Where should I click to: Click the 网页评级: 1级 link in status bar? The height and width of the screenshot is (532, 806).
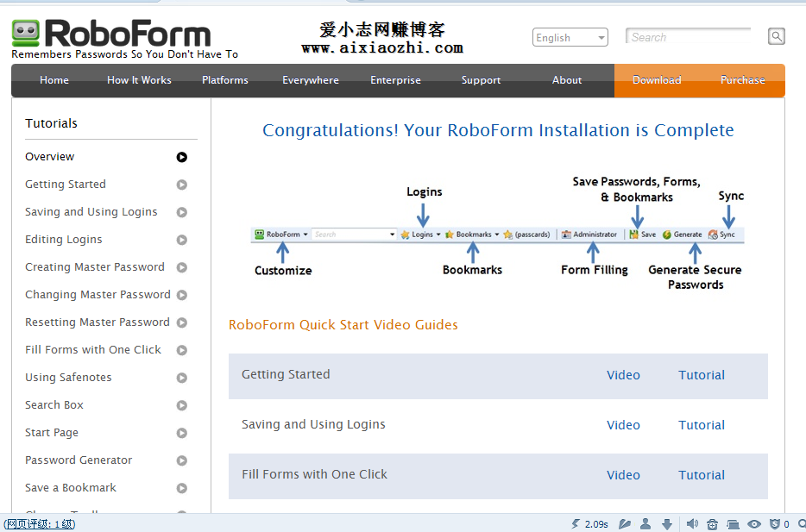tap(39, 523)
